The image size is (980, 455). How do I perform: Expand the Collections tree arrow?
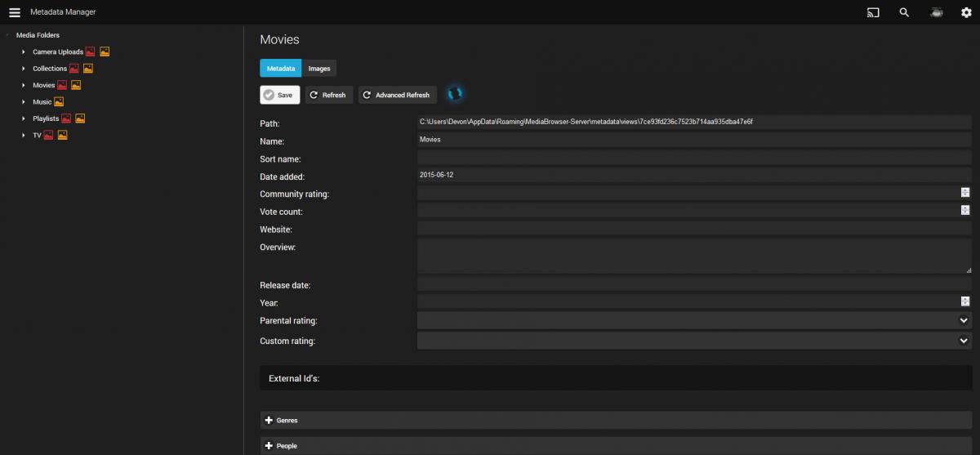click(x=24, y=69)
